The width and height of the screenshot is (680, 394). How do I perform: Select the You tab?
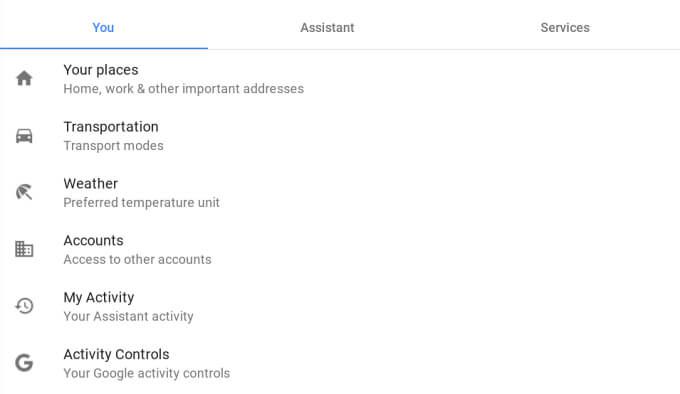(103, 28)
